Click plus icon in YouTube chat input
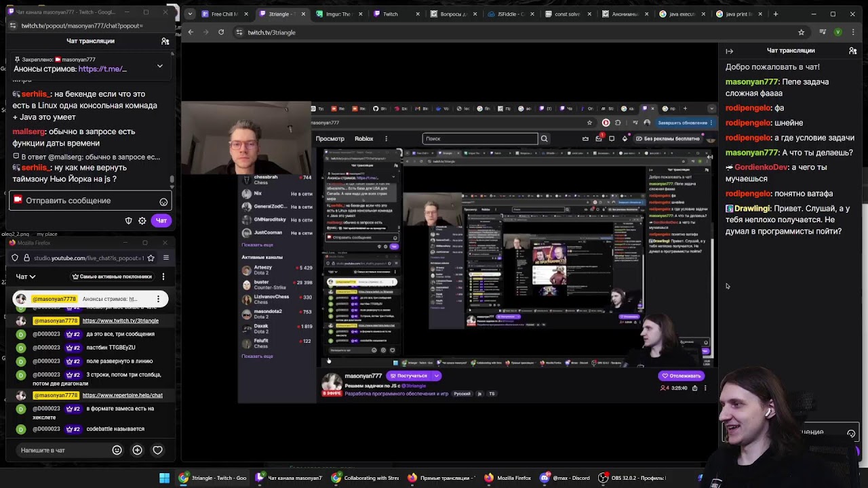This screenshot has width=868, height=488. [137, 450]
